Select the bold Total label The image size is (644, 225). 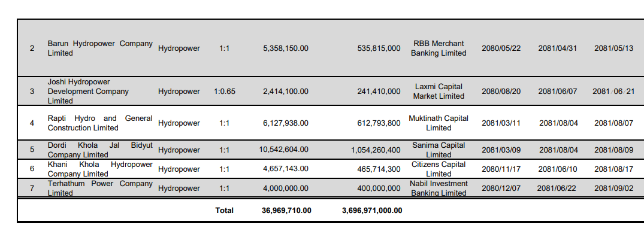(x=224, y=210)
